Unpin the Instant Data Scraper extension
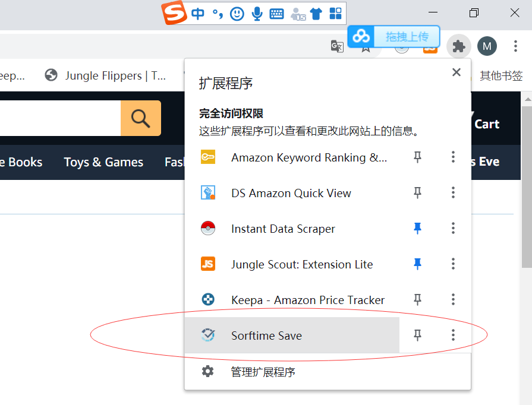 pos(417,229)
